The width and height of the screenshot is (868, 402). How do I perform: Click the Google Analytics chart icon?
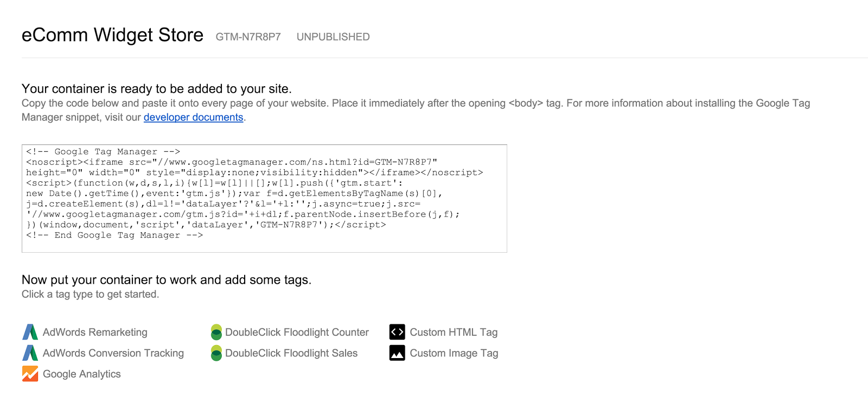click(x=30, y=374)
